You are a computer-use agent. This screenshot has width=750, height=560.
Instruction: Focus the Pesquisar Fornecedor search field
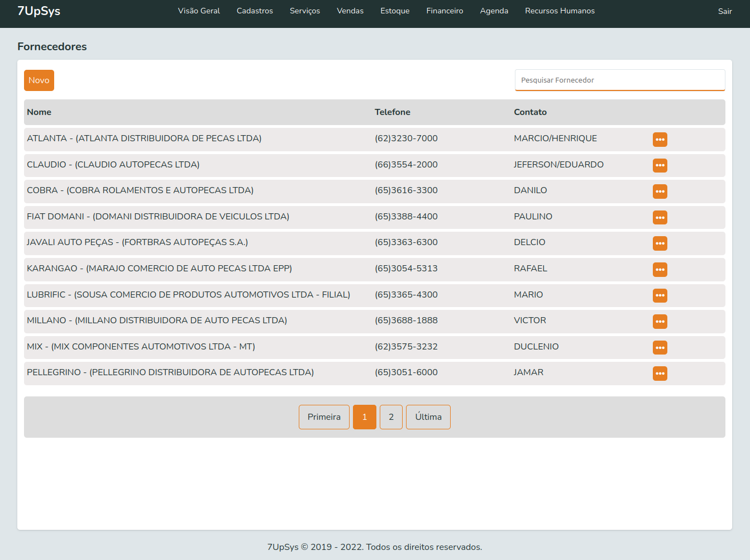click(x=620, y=80)
